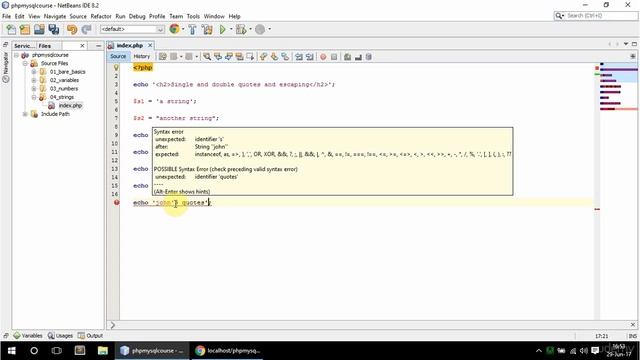Click the last editor toolbar icon
The height and width of the screenshot is (360, 640).
369,57
